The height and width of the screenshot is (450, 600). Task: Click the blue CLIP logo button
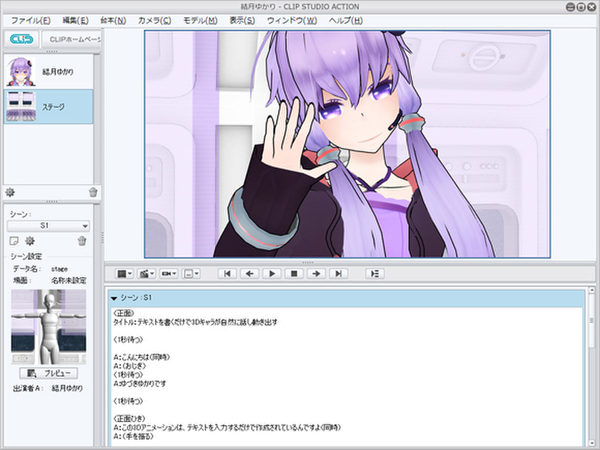pos(21,39)
